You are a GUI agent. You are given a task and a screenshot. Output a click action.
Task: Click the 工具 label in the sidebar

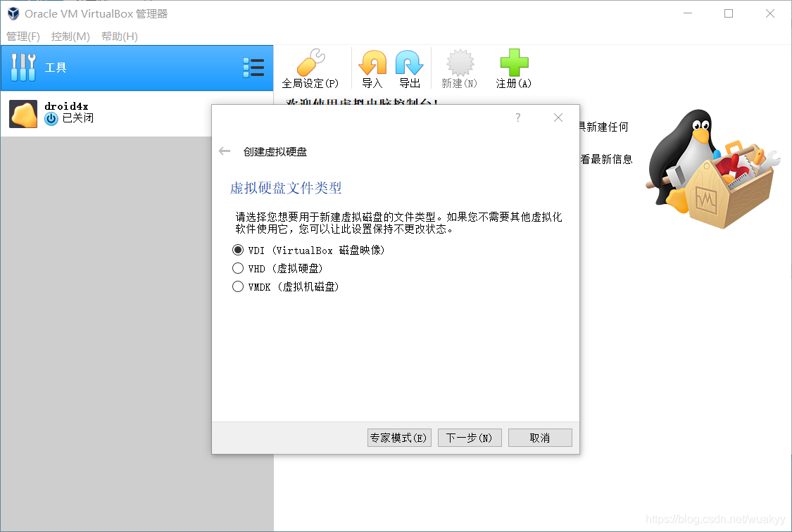click(x=56, y=68)
